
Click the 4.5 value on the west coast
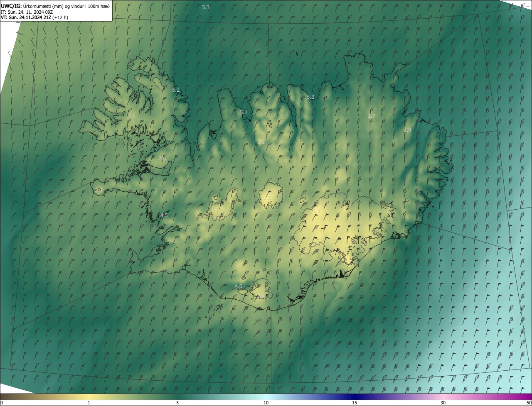(164, 215)
